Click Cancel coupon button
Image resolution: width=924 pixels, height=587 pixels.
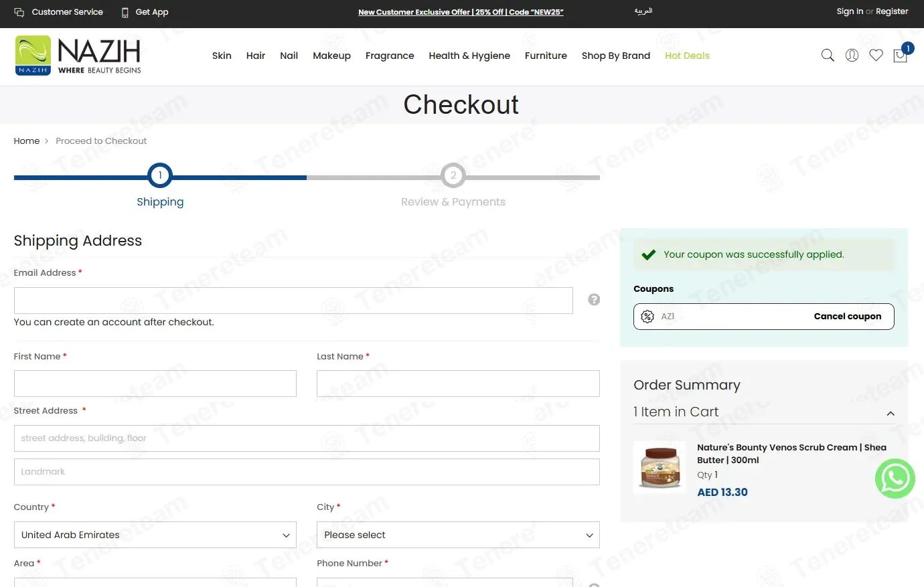click(848, 317)
